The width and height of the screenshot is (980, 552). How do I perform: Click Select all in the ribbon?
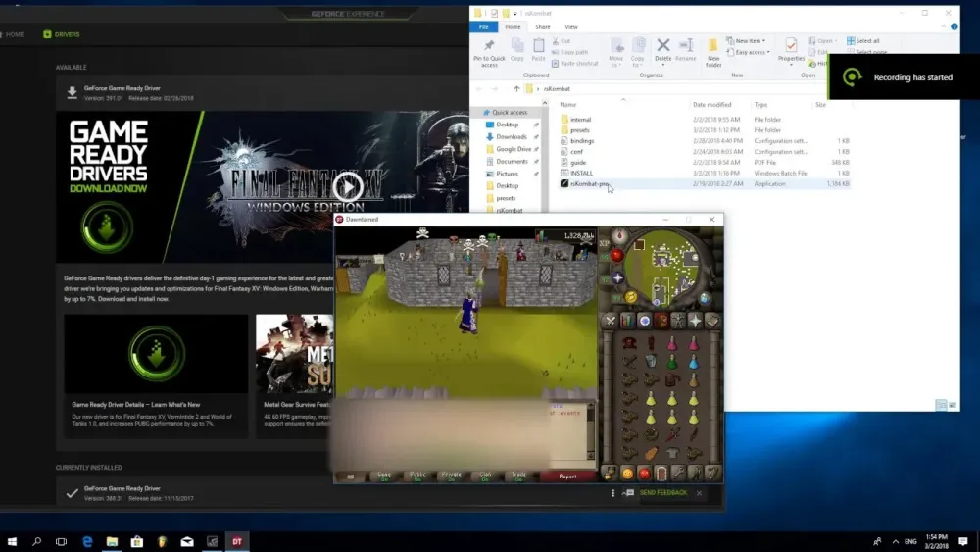[x=863, y=40]
